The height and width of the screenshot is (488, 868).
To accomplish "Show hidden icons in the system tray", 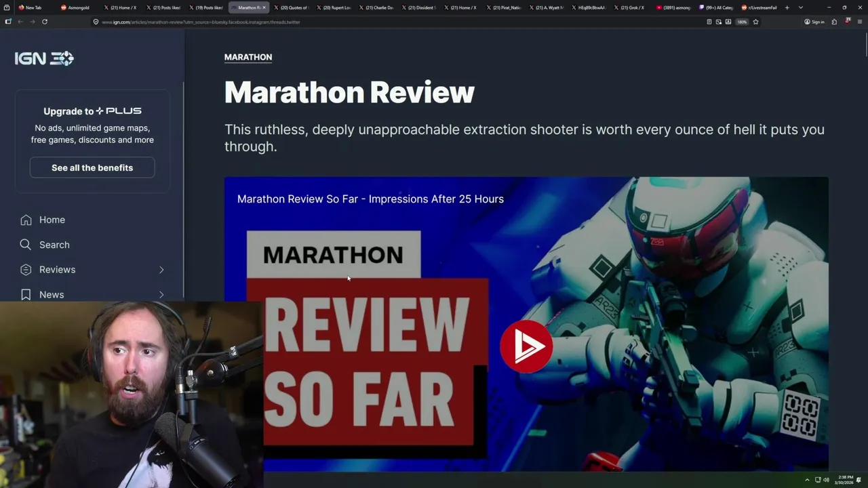I will 807,480.
